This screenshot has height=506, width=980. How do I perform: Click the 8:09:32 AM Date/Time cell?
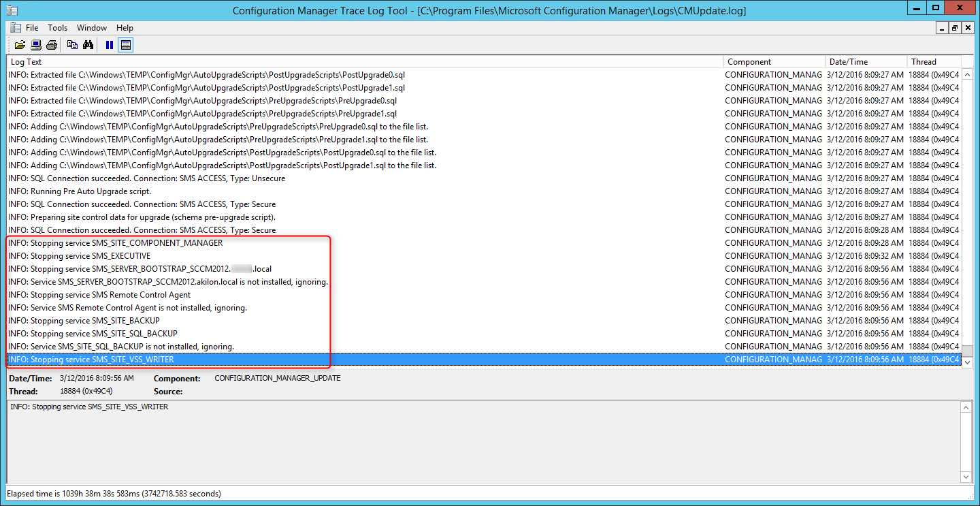pos(865,256)
